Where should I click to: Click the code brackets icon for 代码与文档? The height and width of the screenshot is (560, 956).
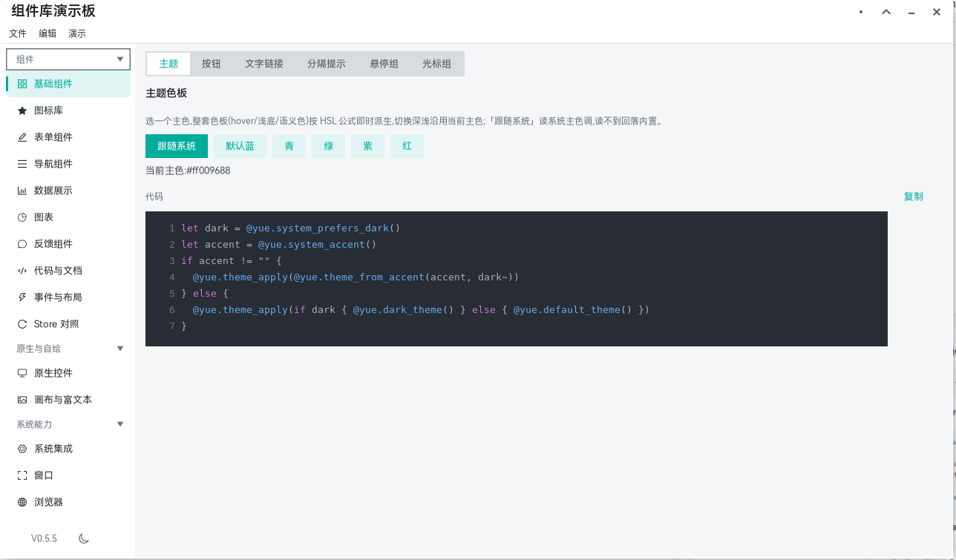(x=22, y=271)
